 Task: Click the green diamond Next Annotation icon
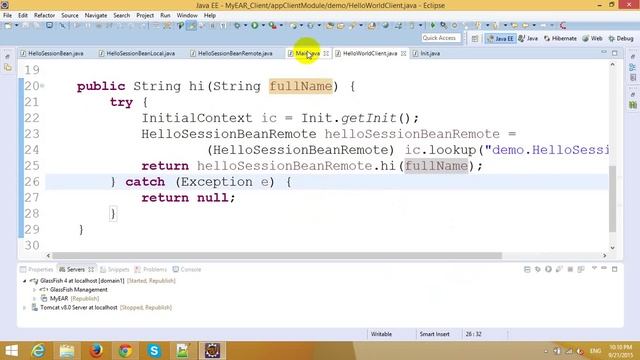[x=433, y=26]
